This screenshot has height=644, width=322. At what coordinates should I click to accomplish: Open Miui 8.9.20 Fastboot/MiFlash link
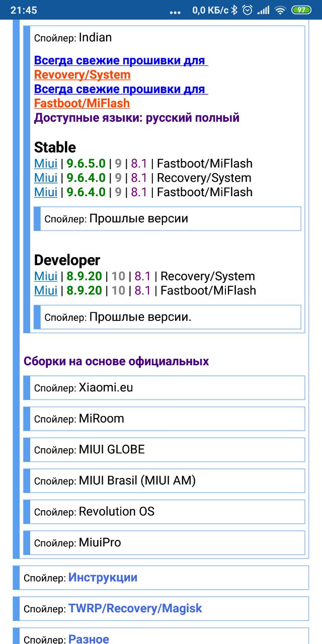46,290
